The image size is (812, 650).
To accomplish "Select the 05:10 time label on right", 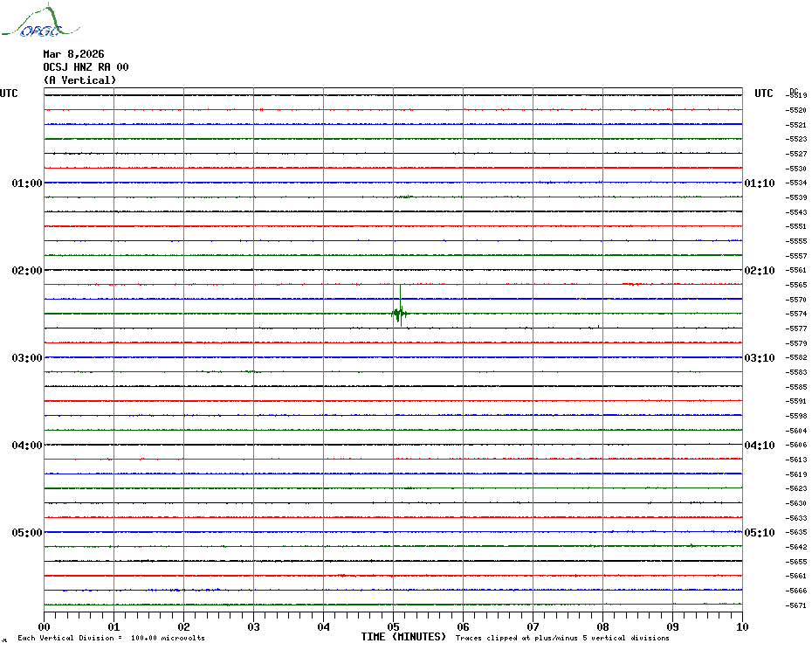I will [759, 533].
